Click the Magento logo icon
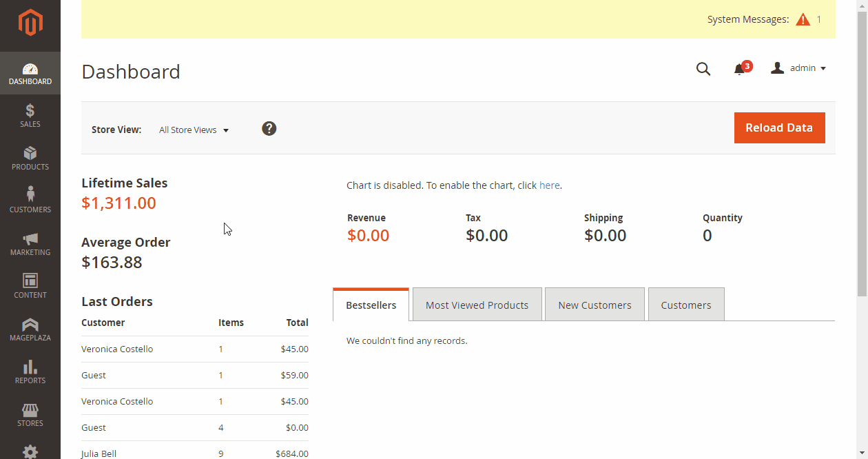This screenshot has width=868, height=459. [30, 23]
